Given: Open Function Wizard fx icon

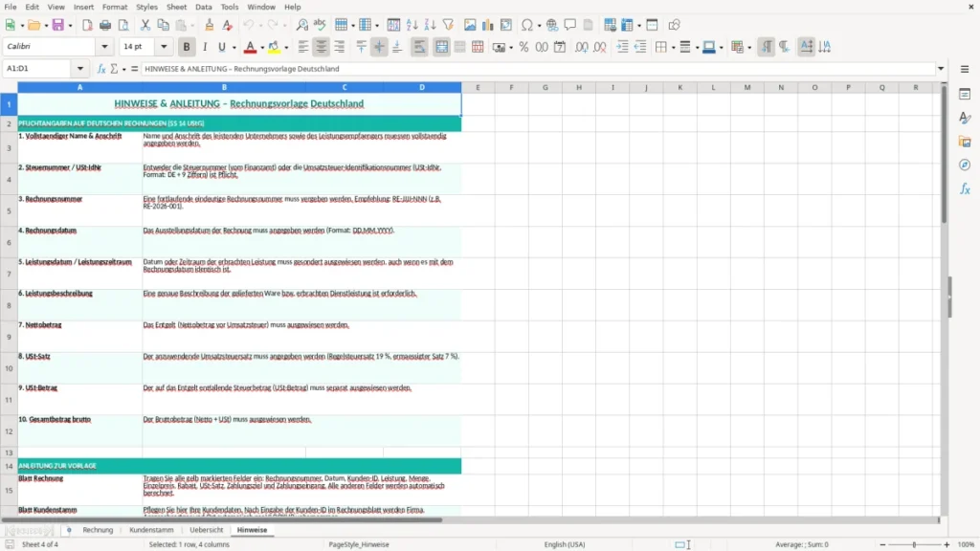Looking at the screenshot, I should [x=101, y=69].
